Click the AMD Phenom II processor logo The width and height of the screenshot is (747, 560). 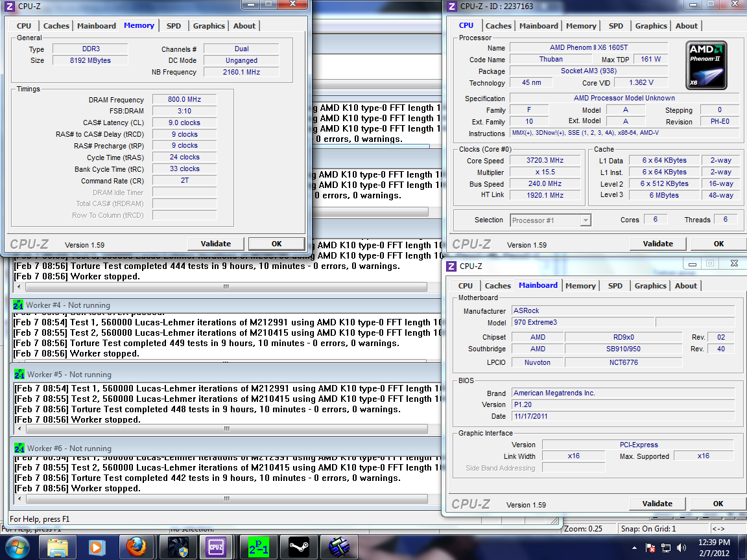pyautogui.click(x=706, y=65)
